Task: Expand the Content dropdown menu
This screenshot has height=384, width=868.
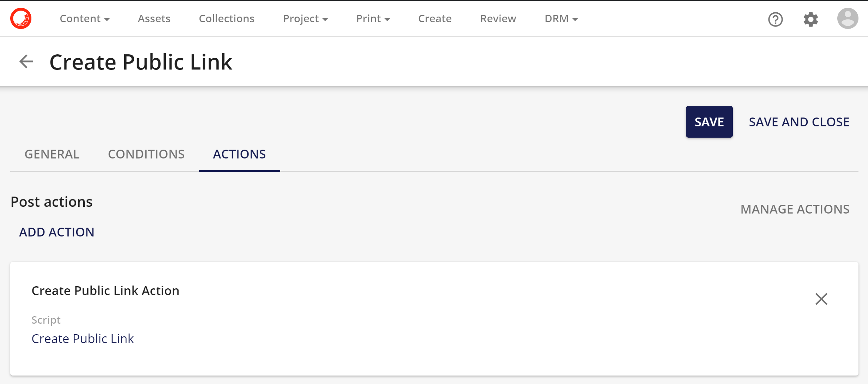Action: tap(85, 18)
